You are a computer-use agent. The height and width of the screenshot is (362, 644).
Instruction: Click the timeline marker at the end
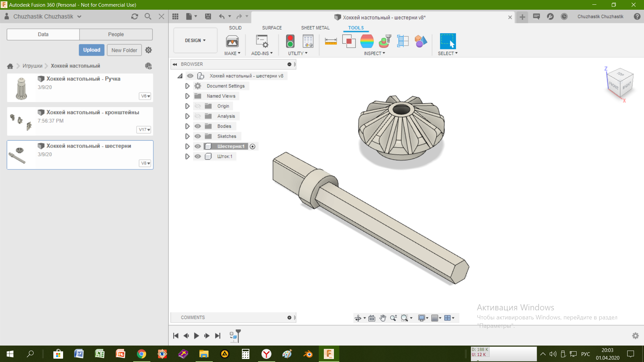click(238, 335)
